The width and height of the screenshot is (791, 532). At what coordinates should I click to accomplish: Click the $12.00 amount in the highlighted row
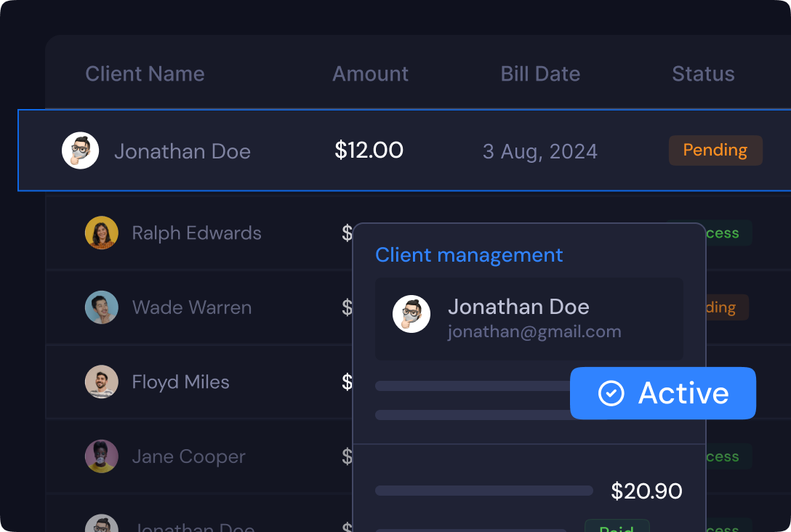pos(369,150)
